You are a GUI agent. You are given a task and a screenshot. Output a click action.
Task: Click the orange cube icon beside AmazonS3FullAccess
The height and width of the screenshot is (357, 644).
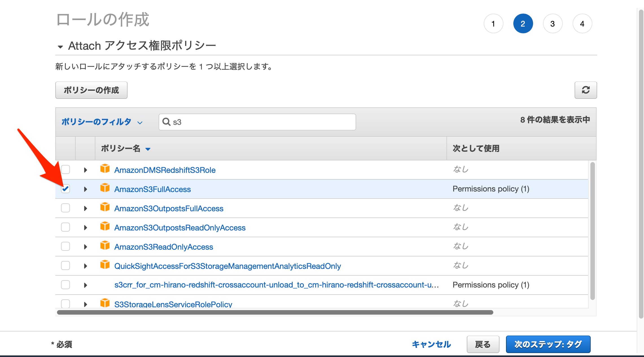click(x=105, y=188)
